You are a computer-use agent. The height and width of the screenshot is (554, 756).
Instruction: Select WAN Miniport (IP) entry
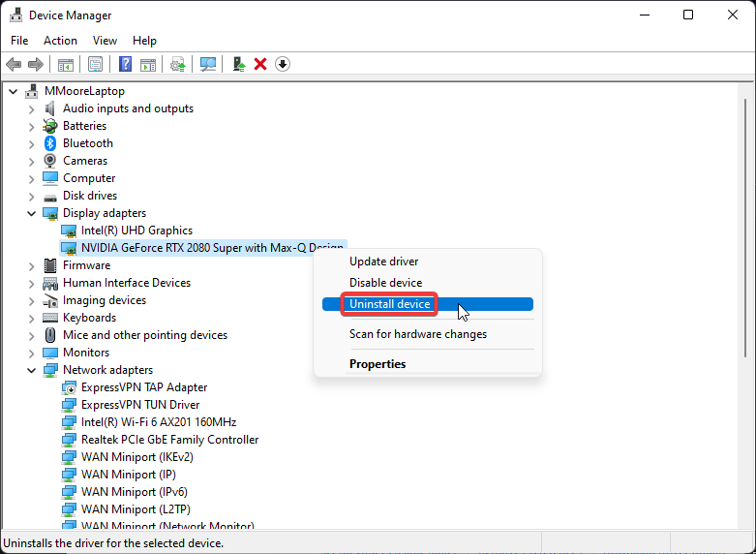128,475
